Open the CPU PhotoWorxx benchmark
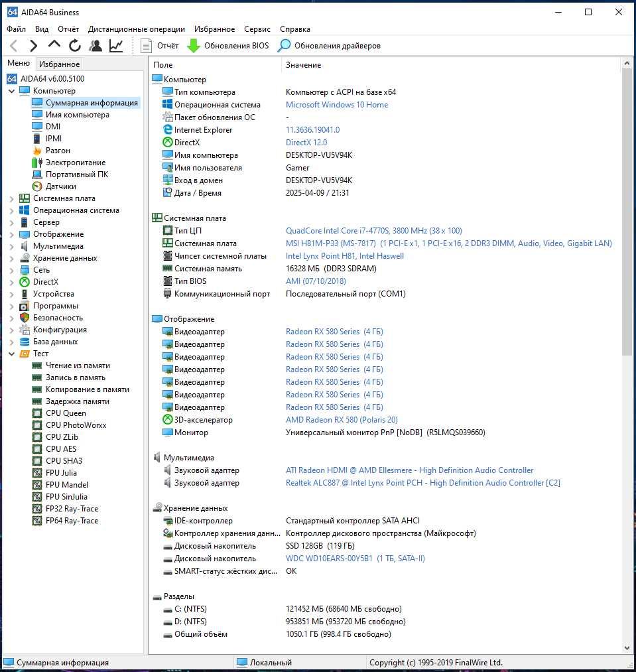 76,425
